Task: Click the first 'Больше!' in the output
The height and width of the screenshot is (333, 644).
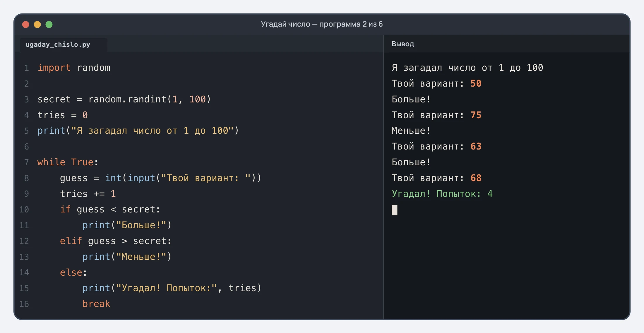Action: pos(411,99)
